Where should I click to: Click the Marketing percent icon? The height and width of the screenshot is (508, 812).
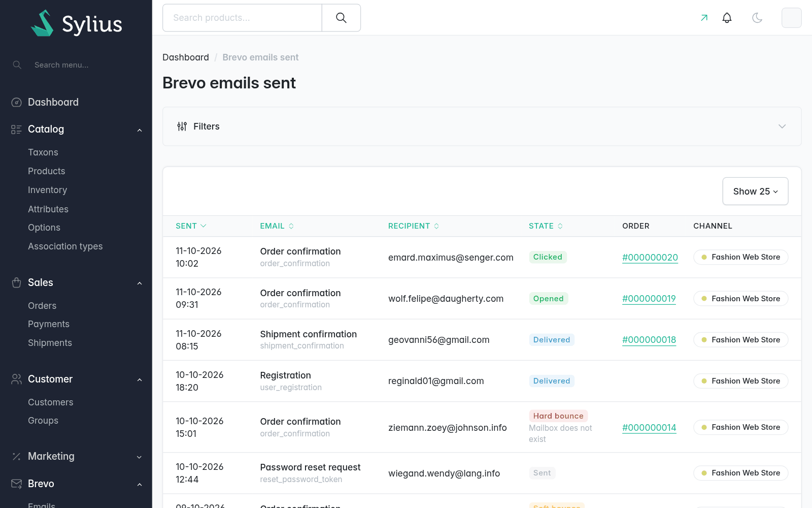click(x=17, y=457)
